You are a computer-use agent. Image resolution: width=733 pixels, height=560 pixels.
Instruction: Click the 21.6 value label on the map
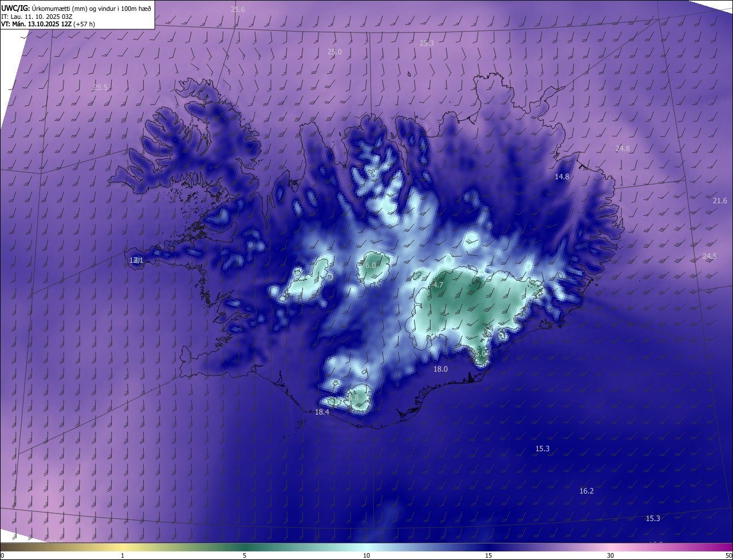[x=720, y=200]
